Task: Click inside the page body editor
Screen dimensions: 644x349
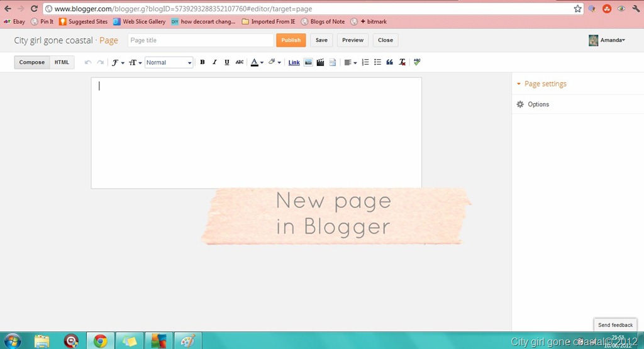Action: pyautogui.click(x=257, y=133)
